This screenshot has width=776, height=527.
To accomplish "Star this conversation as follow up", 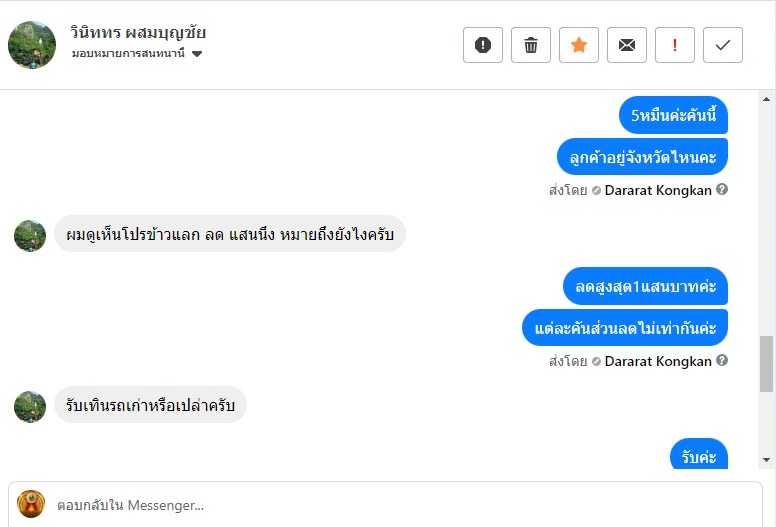I will click(579, 45).
